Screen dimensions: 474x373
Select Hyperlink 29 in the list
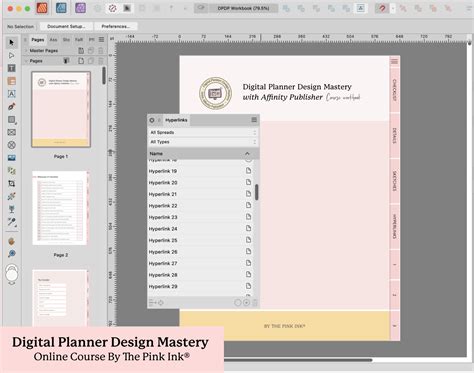pos(200,286)
